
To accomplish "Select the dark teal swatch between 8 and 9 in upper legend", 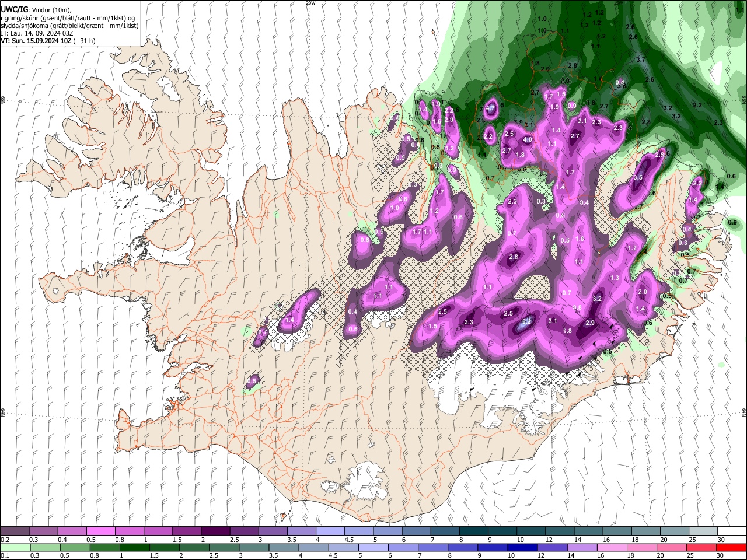I will point(474,531).
